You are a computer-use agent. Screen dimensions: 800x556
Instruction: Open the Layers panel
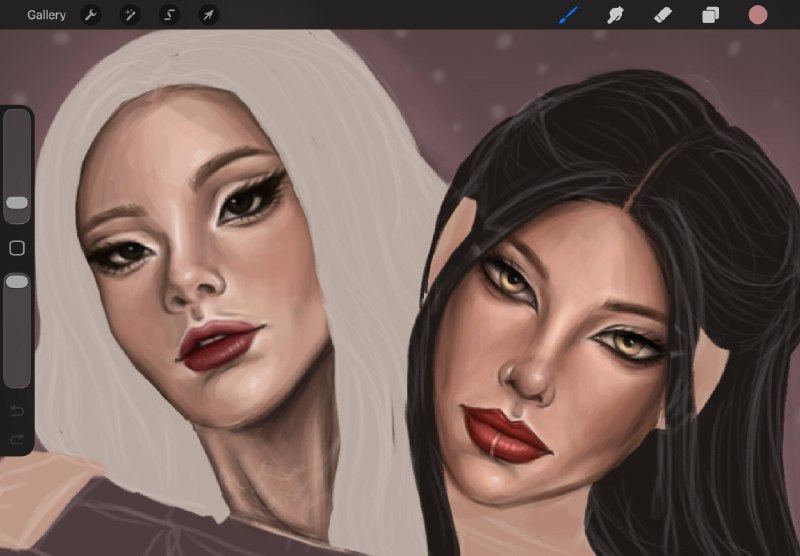[710, 15]
